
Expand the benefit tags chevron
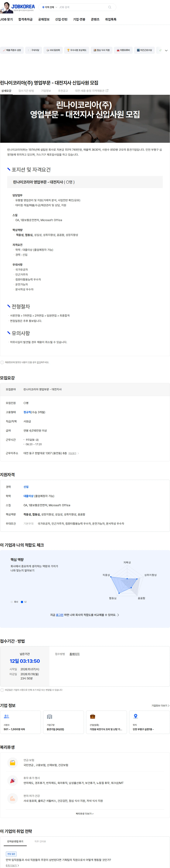(x=166, y=51)
